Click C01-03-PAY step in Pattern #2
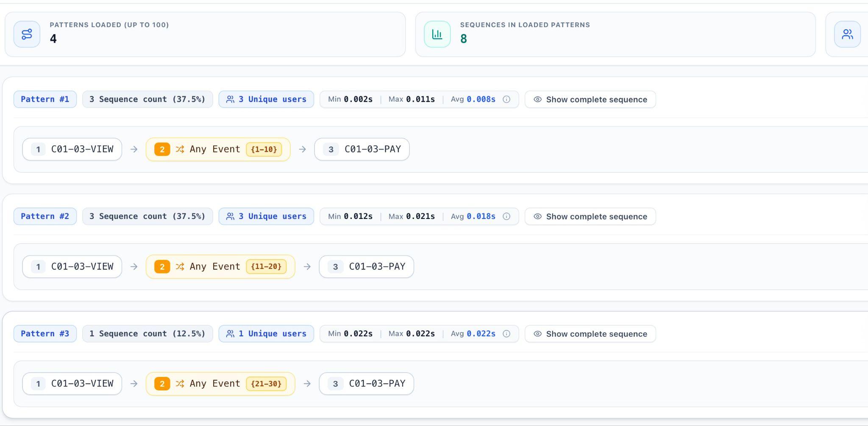 [367, 267]
